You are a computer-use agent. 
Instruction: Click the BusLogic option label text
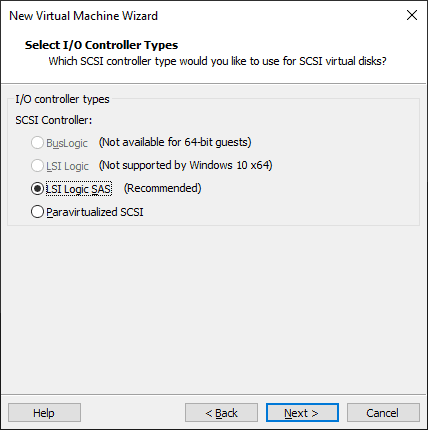(67, 143)
